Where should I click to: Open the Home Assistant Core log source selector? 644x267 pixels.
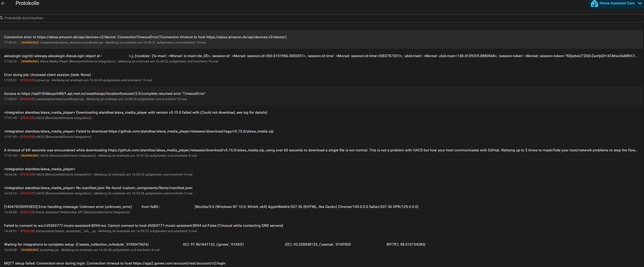point(617,3)
